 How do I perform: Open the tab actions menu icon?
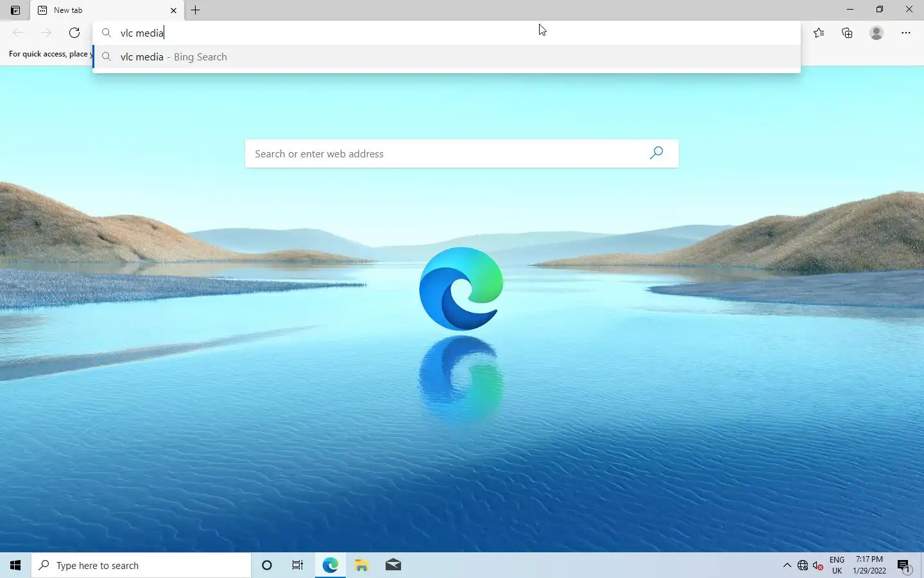tap(15, 10)
